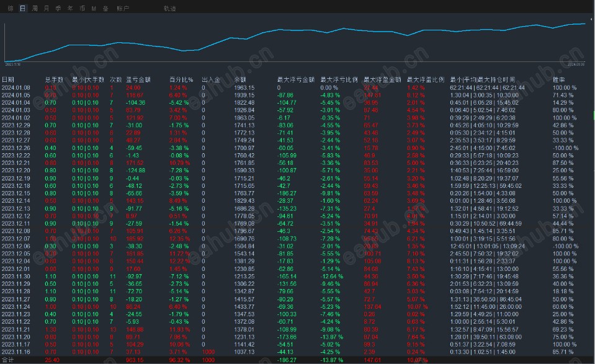Viewport: 595px width, 364px height.
Task: Sort by the 胜率 column header
Action: click(558, 79)
